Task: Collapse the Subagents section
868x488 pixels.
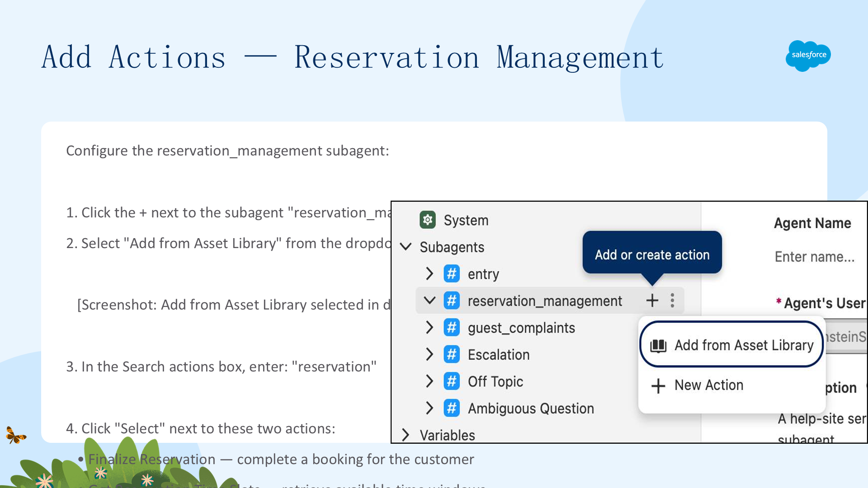Action: [x=406, y=247]
